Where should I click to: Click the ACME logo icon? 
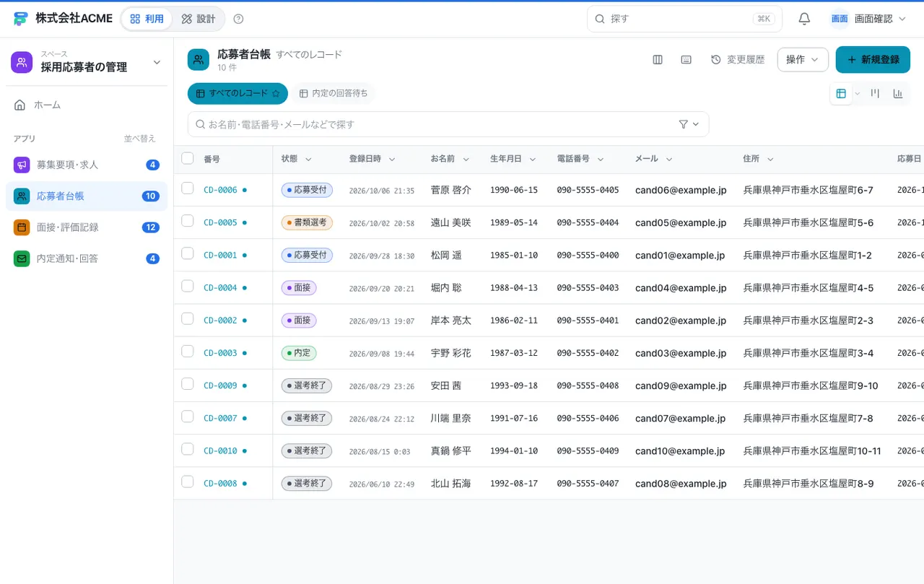point(21,19)
